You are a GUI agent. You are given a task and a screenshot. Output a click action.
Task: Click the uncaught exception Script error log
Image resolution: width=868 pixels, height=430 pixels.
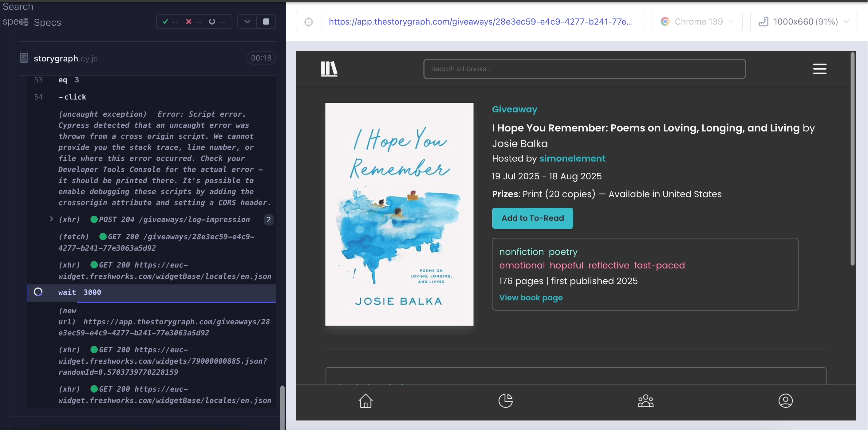[164, 158]
